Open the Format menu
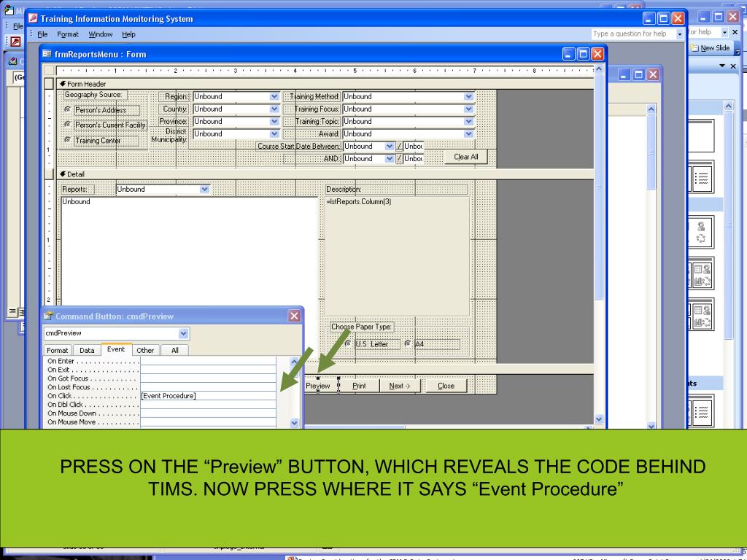Image resolution: width=747 pixels, height=560 pixels. (68, 34)
